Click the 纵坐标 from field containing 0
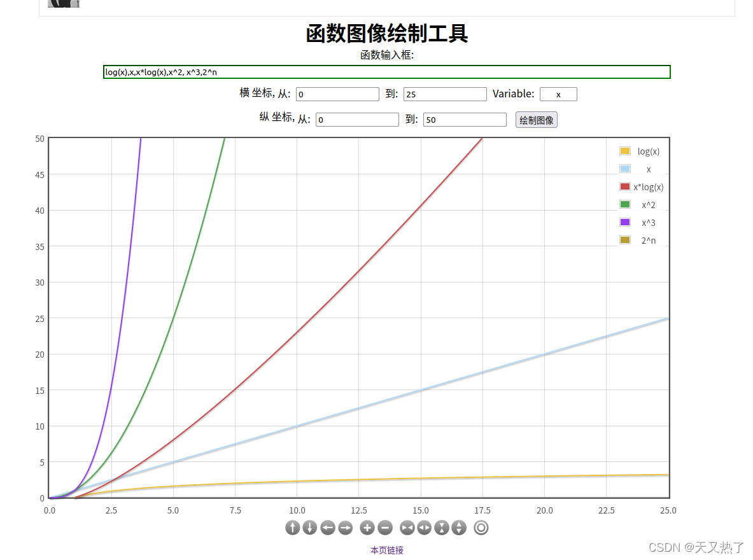753x560 pixels. (x=357, y=120)
